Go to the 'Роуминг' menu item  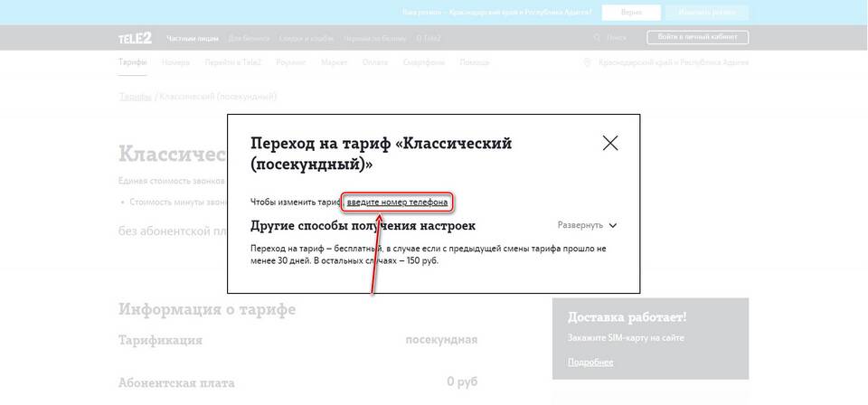pos(291,62)
